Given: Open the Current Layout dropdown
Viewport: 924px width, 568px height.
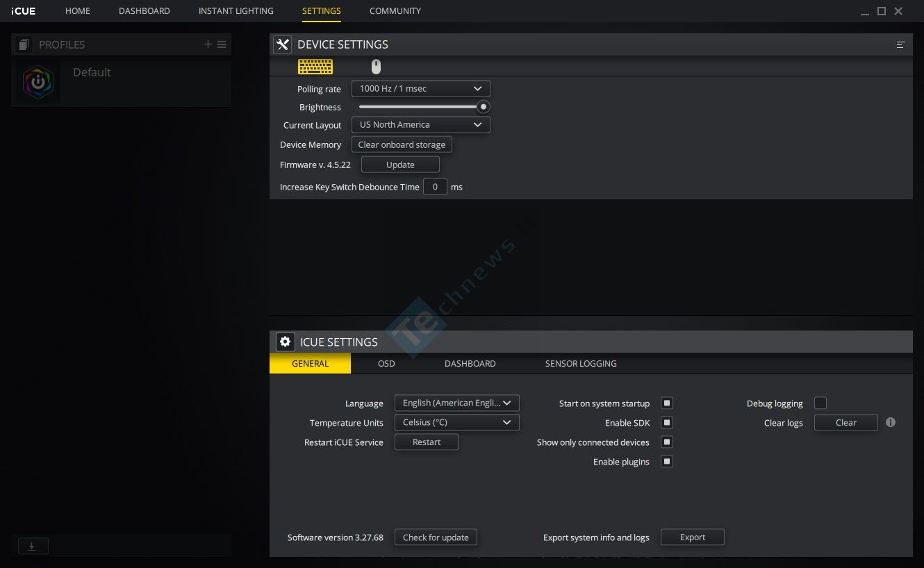Looking at the screenshot, I should tap(421, 124).
